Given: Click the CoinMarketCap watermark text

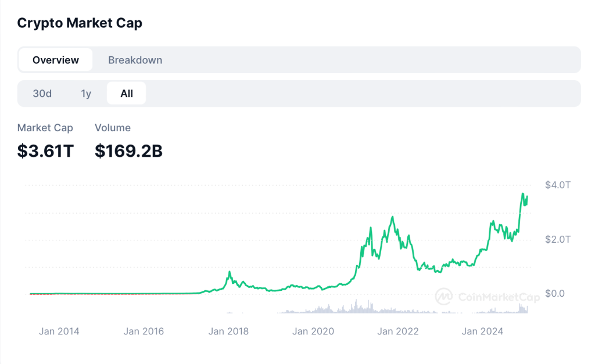Looking at the screenshot, I should click(x=498, y=297).
